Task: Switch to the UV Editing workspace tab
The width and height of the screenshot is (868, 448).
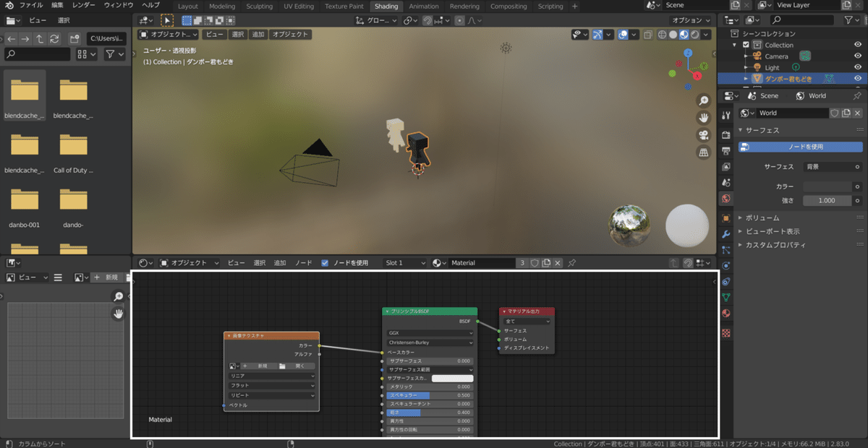Action: point(299,6)
